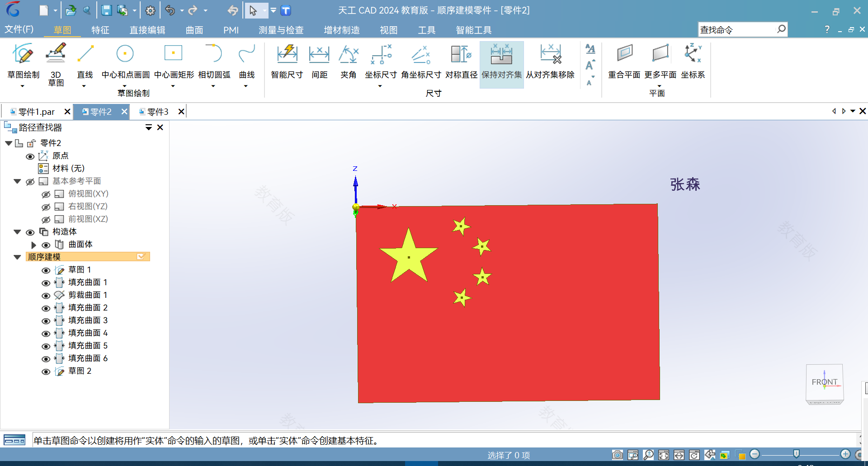Select the 相切圆弧 arc tool
The height and width of the screenshot is (466, 868).
[x=214, y=61]
